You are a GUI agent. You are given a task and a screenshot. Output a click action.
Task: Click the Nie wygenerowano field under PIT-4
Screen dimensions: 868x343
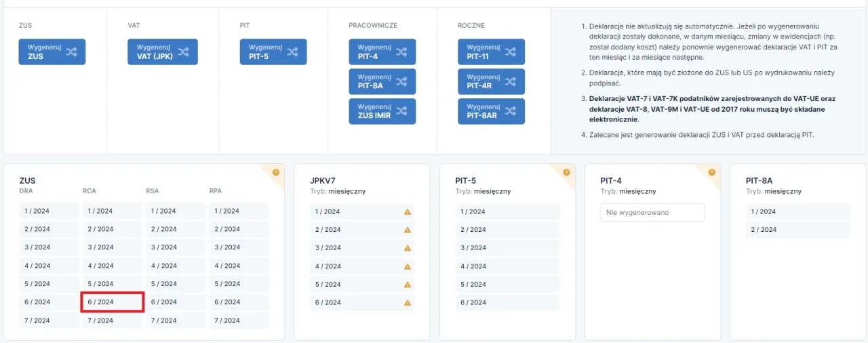[652, 213]
